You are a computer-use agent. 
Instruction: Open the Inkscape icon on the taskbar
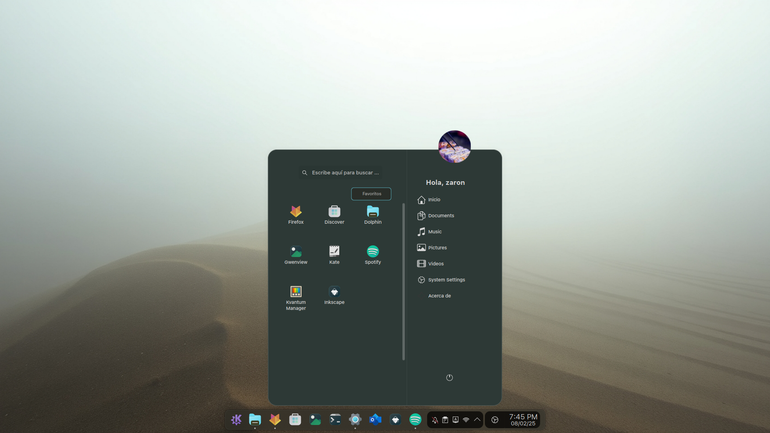click(x=395, y=419)
